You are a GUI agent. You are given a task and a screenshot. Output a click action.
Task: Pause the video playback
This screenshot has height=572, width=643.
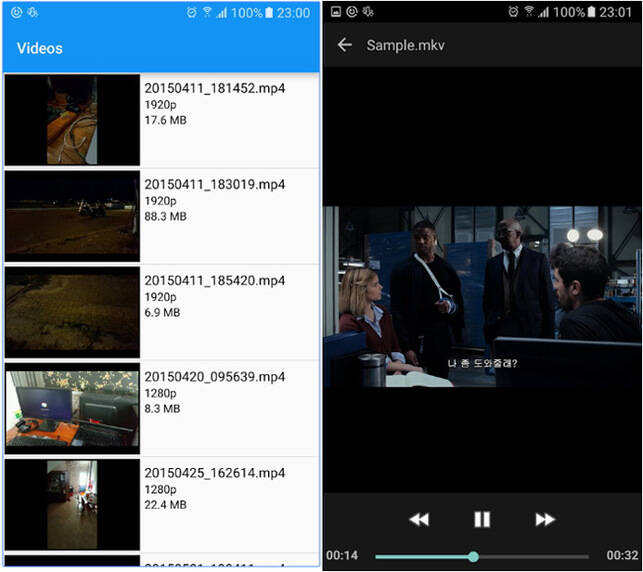[482, 519]
